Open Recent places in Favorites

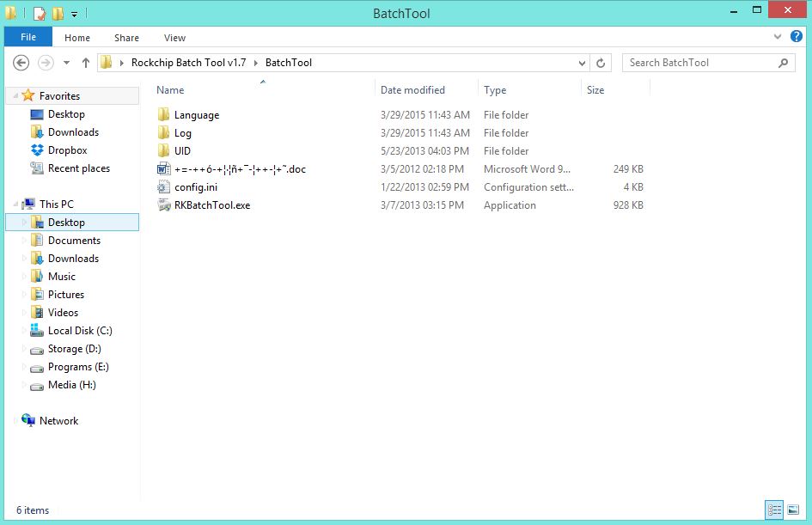pos(79,168)
